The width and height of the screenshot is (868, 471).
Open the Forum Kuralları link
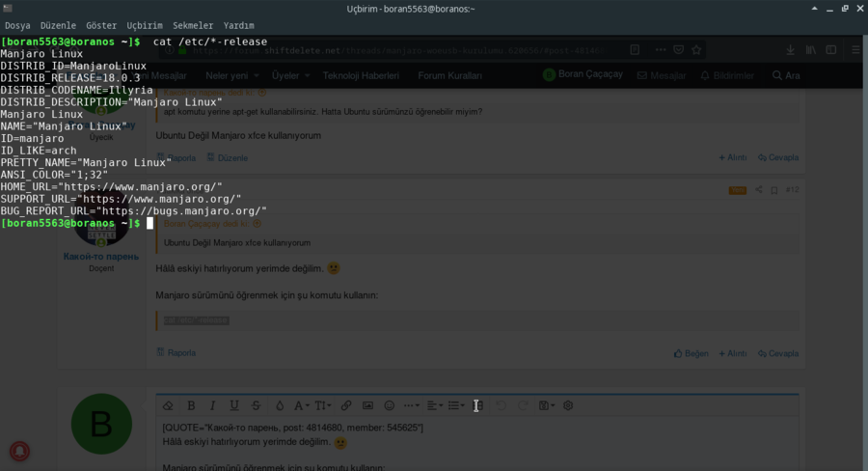tap(449, 75)
